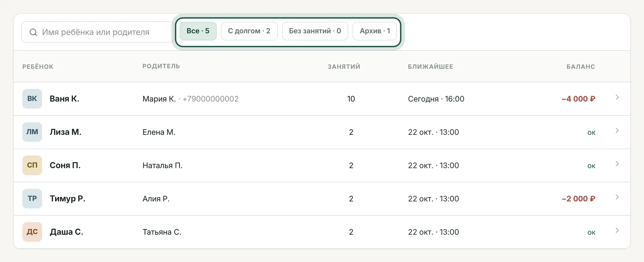Click the ок balance for Лиза М.

591,133
